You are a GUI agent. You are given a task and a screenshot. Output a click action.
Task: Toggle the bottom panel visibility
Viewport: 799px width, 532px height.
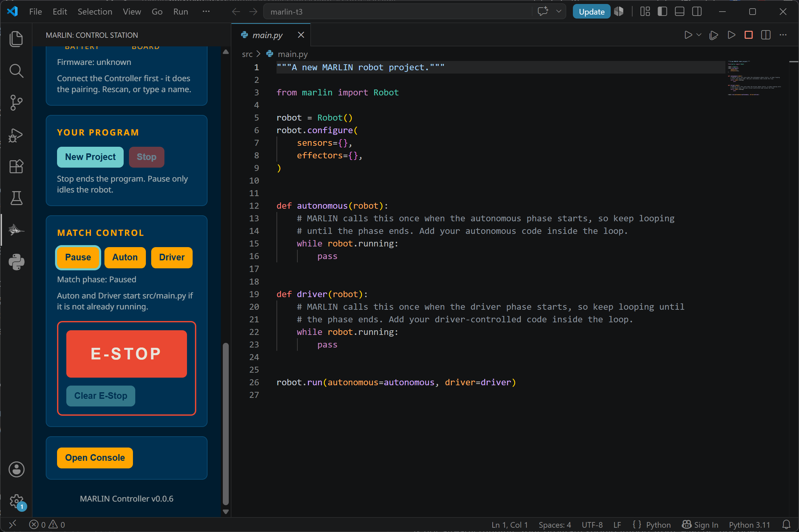tap(679, 12)
